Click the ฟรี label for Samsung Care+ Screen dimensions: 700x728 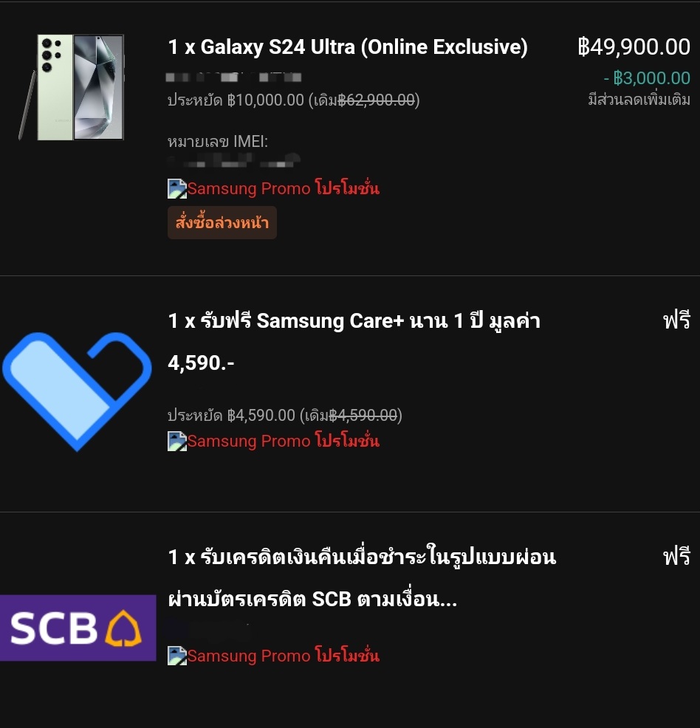676,321
